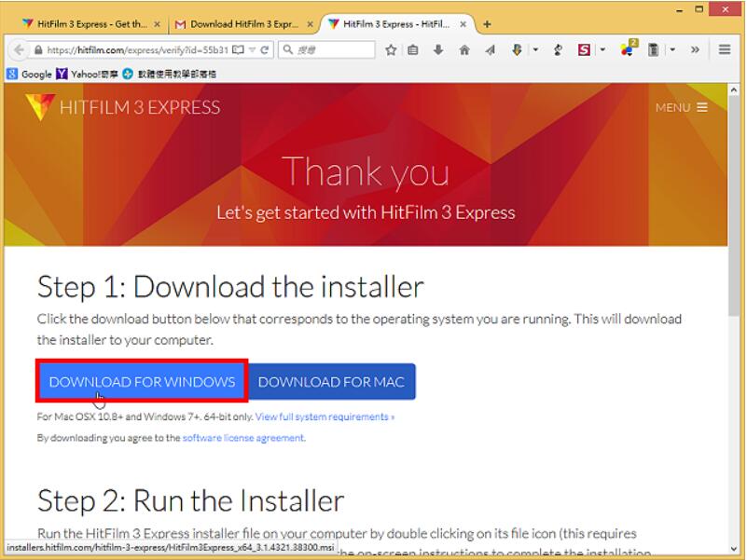Show bookmarks list icon

click(413, 50)
